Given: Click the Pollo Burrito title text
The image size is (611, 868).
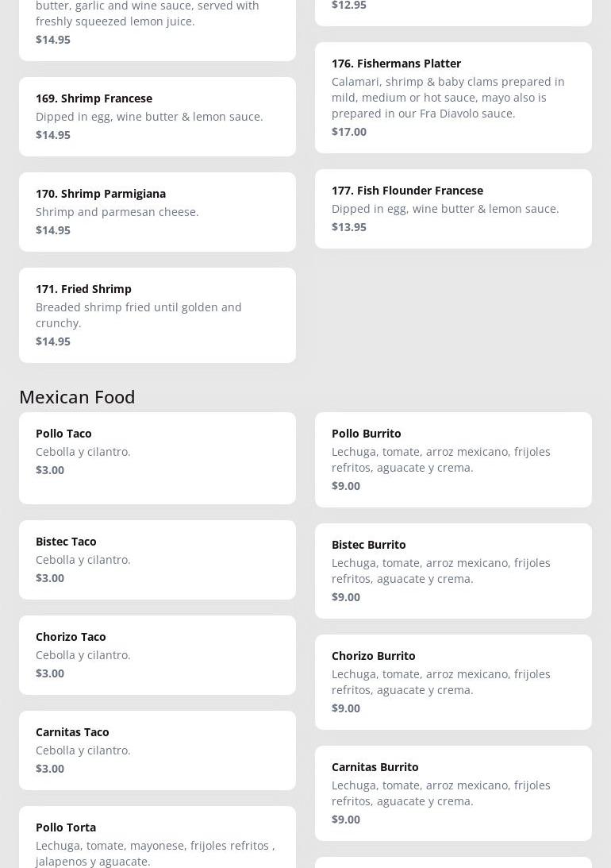Looking at the screenshot, I should [367, 434].
